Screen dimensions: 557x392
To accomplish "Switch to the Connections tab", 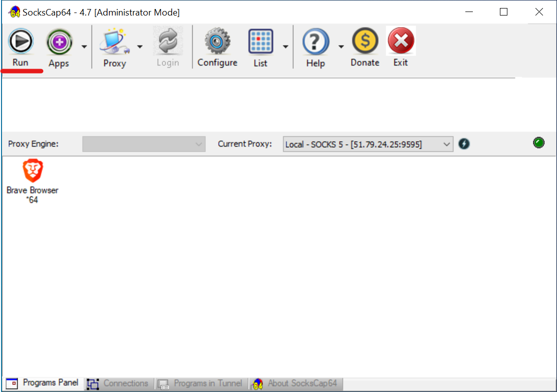I will pyautogui.click(x=118, y=383).
